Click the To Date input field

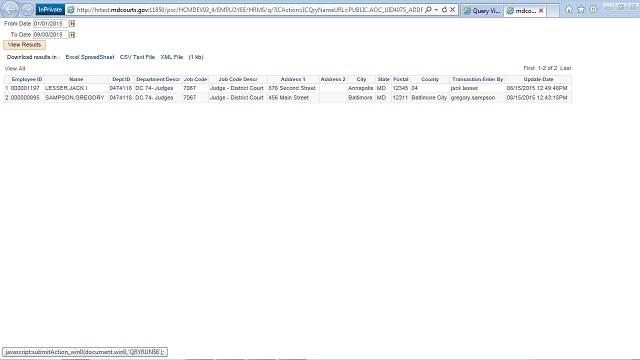click(51, 35)
